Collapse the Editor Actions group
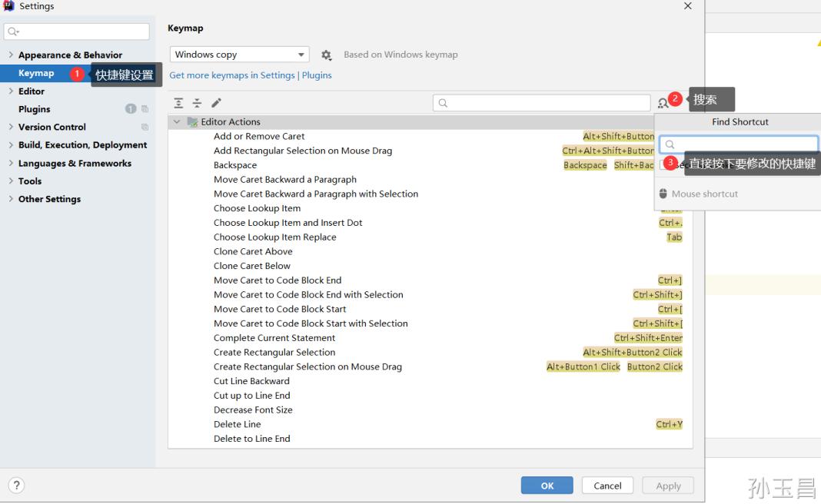Viewport: 821px width, 504px height. point(176,121)
